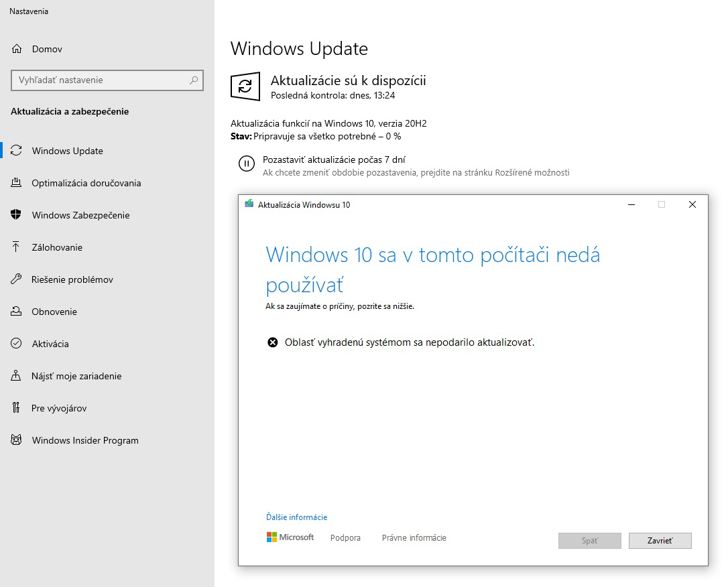Click the Posledná kontrola: dnes, 13:24 text
Image resolution: width=728 pixels, height=587 pixels.
tap(333, 96)
